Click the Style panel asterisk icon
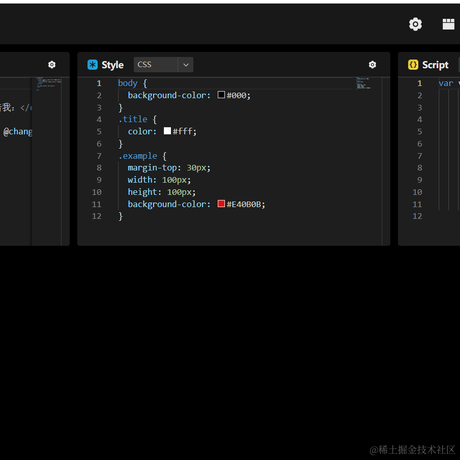Image resolution: width=460 pixels, height=460 pixels. tap(92, 65)
